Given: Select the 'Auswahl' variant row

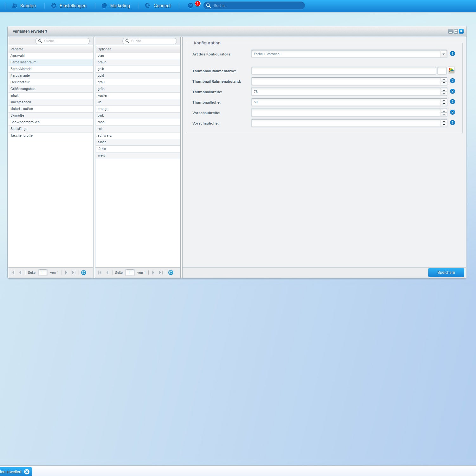Looking at the screenshot, I should 51,56.
